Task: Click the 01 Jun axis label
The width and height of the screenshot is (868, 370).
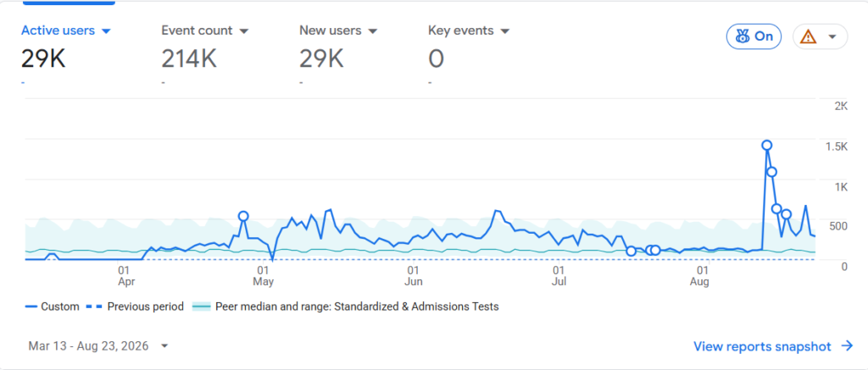Action: pyautogui.click(x=414, y=276)
